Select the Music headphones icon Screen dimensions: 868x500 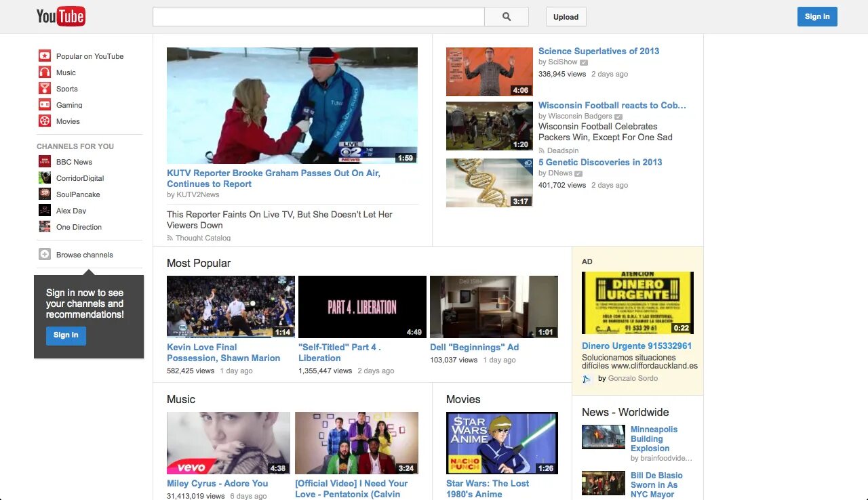(45, 72)
